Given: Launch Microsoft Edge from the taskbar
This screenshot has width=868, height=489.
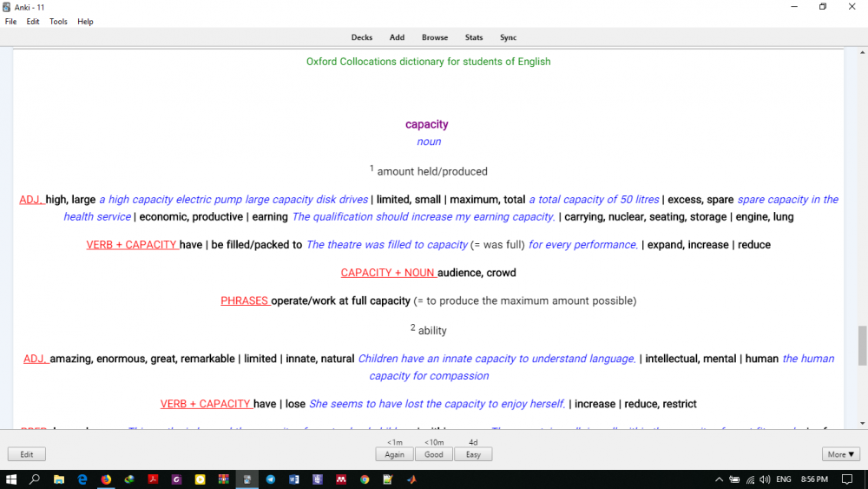Looking at the screenshot, I should point(82,479).
